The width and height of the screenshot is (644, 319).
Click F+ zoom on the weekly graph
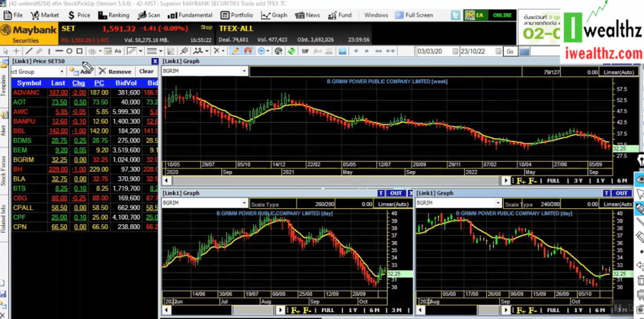pos(521,181)
